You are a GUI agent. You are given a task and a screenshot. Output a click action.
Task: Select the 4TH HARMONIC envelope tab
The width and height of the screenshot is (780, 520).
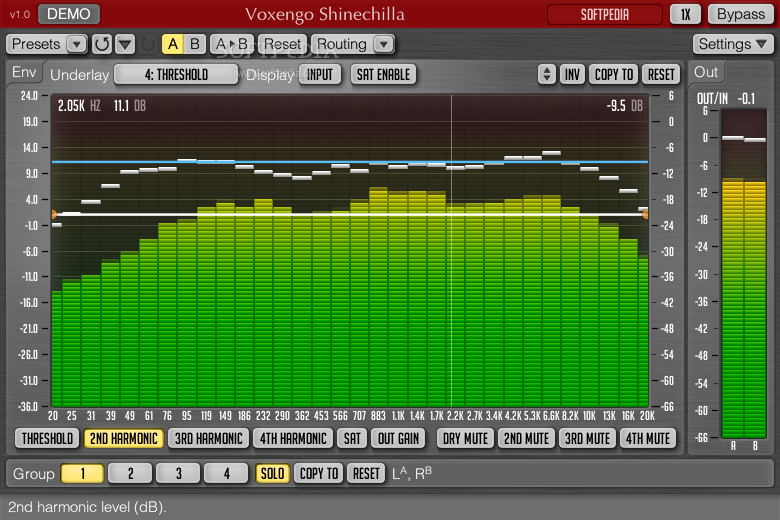(293, 438)
